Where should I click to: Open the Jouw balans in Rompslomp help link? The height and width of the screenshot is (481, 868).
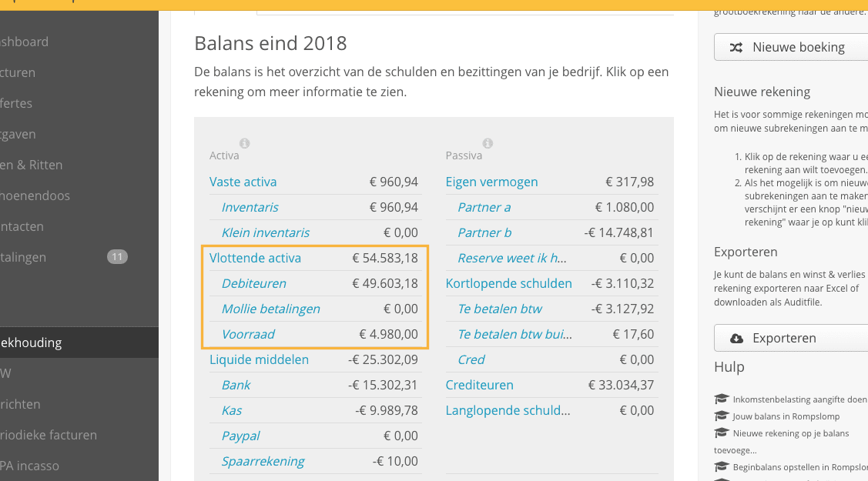pos(786,416)
